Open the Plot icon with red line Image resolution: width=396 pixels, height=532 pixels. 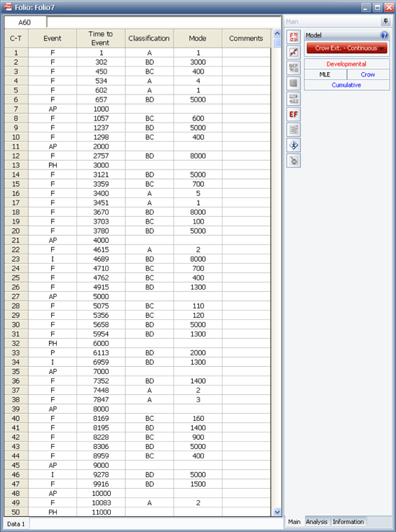(293, 52)
